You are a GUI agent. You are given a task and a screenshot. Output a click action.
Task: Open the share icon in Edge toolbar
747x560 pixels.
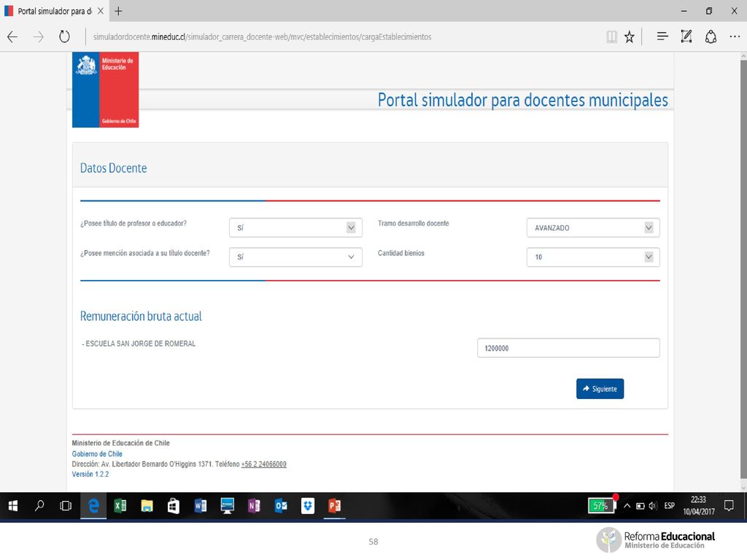[711, 36]
